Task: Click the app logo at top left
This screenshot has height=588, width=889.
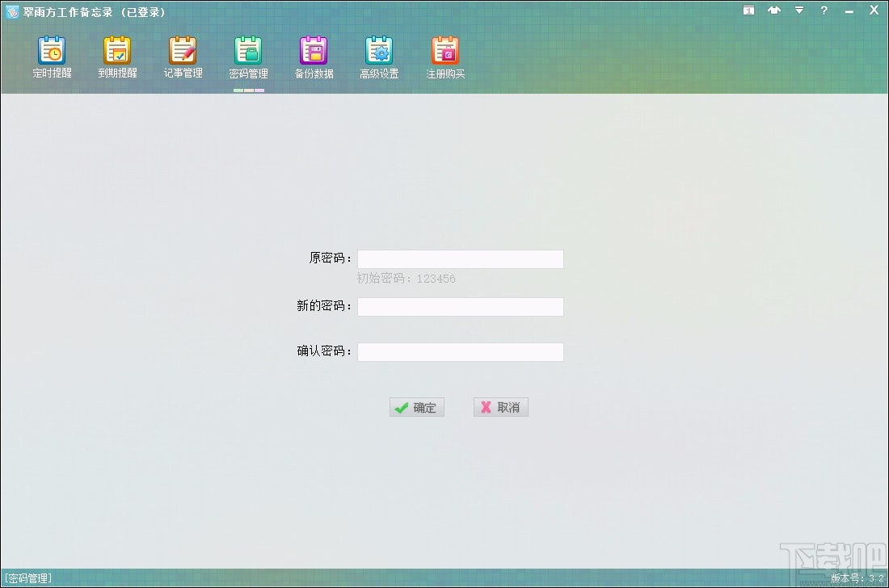Action: pyautogui.click(x=12, y=11)
